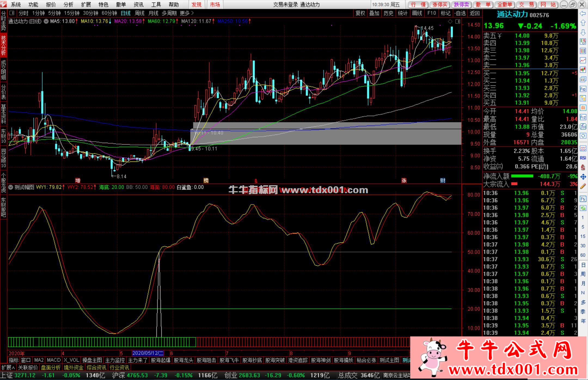Click the multi-window report icon in sidebar
588x380 pixels.
[583, 79]
